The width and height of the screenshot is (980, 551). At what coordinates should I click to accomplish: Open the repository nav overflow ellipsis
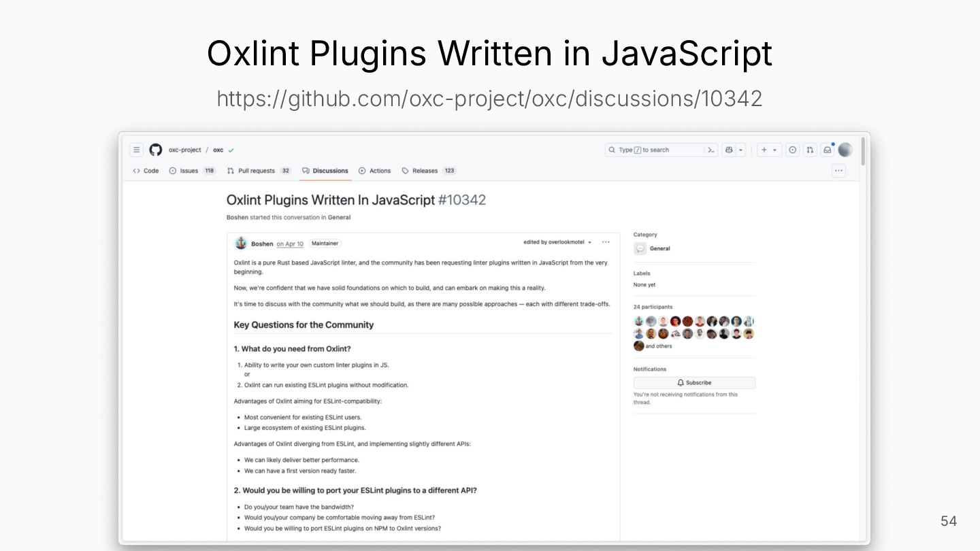coord(838,171)
